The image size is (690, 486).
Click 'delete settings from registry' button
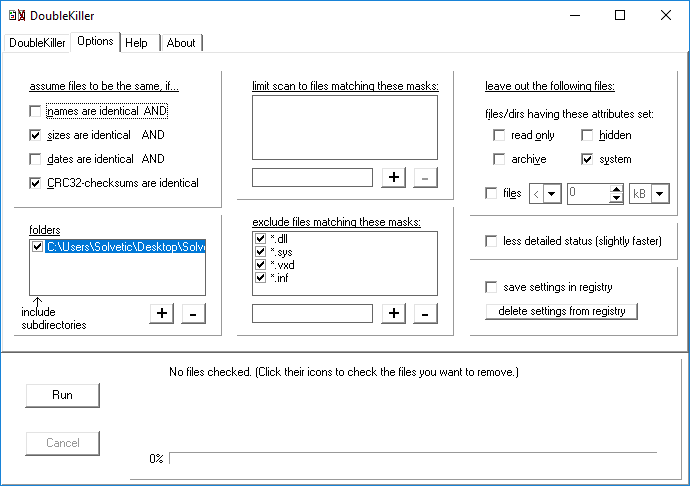pos(562,311)
